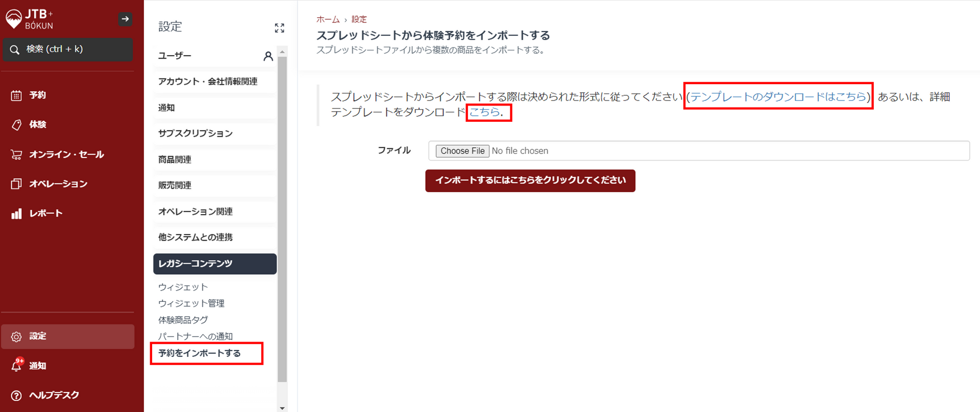Open 通知 via the bell icon

click(x=16, y=366)
